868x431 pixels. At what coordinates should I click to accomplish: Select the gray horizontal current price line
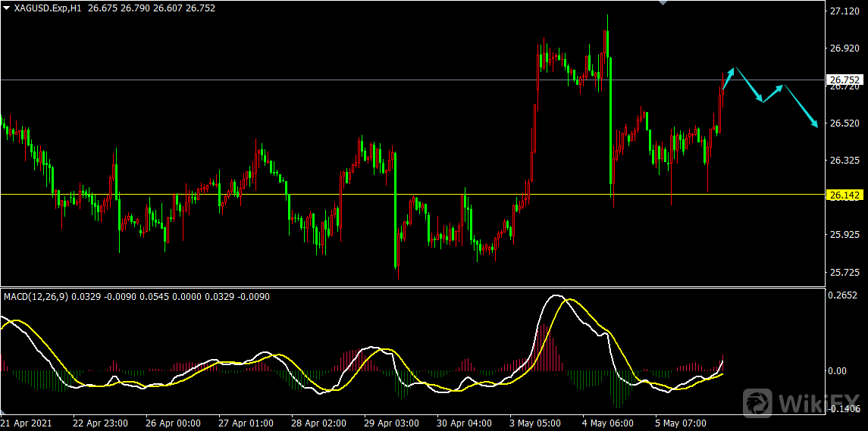click(303, 80)
